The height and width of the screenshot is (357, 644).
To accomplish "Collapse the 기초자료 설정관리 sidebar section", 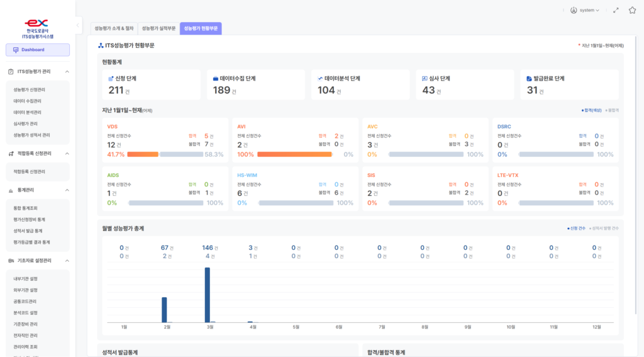I will tap(67, 261).
